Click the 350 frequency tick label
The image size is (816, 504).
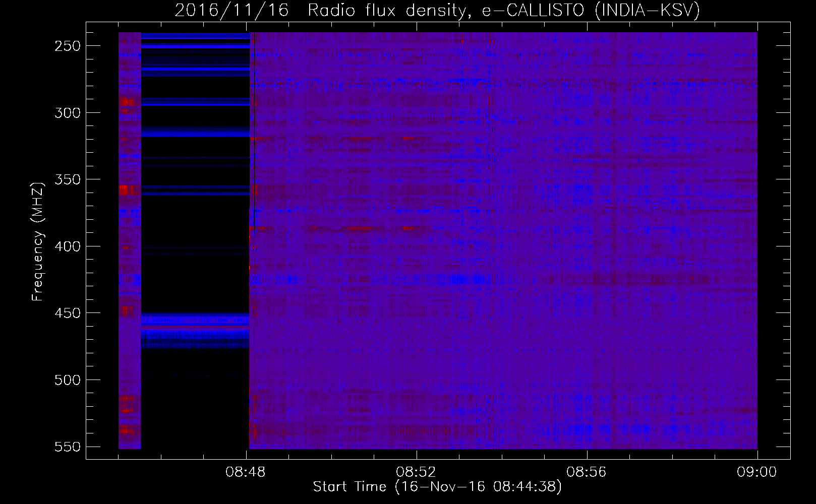pos(68,179)
